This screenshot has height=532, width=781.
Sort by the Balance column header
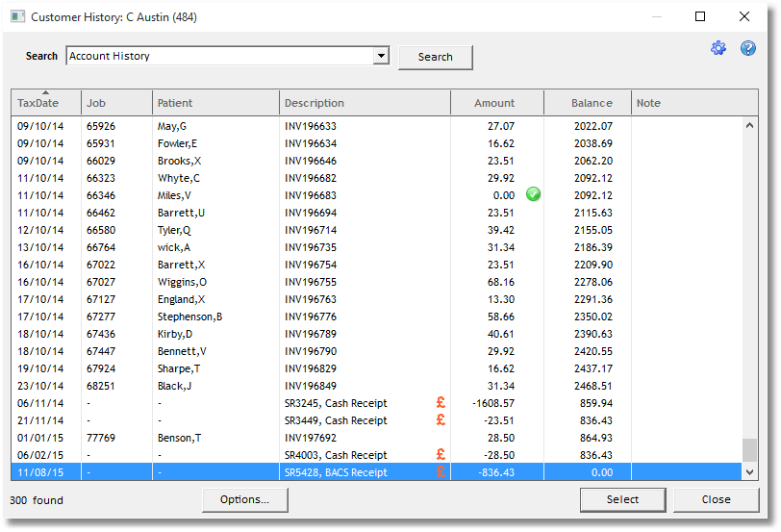(x=588, y=103)
